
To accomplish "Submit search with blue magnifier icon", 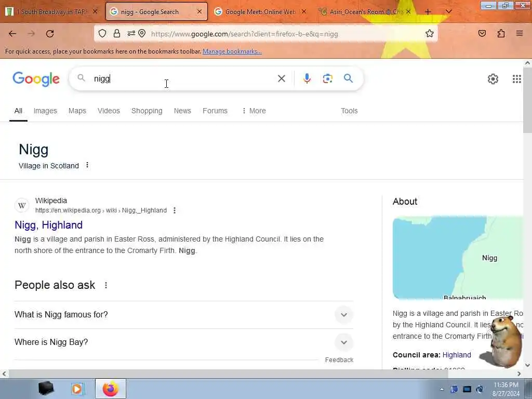I will pyautogui.click(x=348, y=78).
